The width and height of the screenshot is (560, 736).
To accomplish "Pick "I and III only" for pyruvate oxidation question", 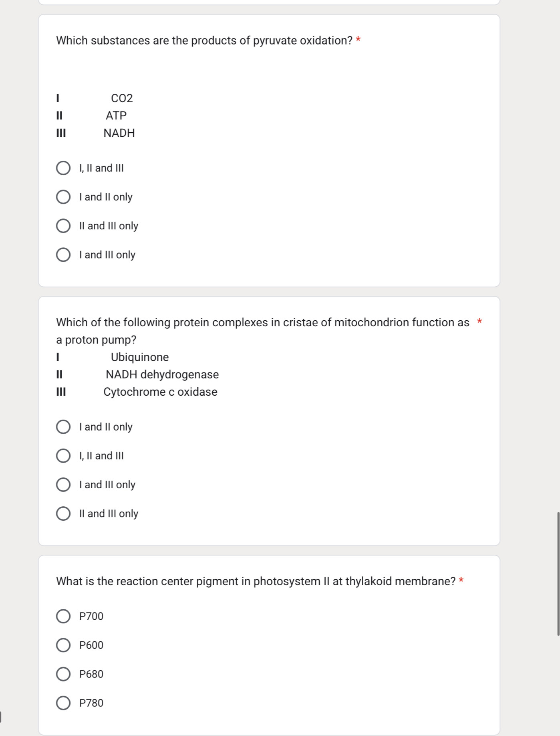I will pos(64,255).
